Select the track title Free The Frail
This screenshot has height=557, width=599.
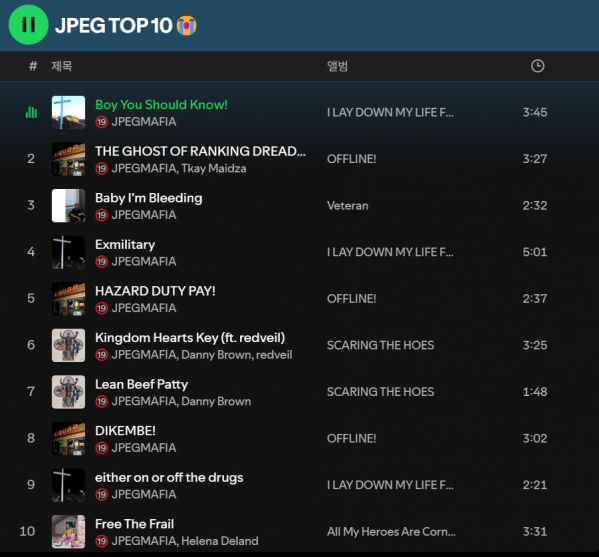click(x=134, y=524)
